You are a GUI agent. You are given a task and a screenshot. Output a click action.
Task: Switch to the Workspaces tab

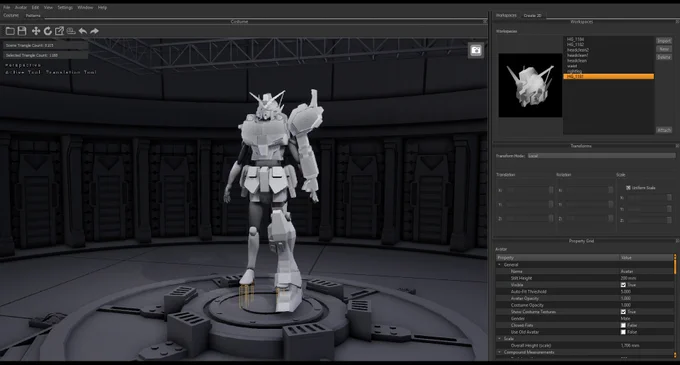[x=506, y=15]
